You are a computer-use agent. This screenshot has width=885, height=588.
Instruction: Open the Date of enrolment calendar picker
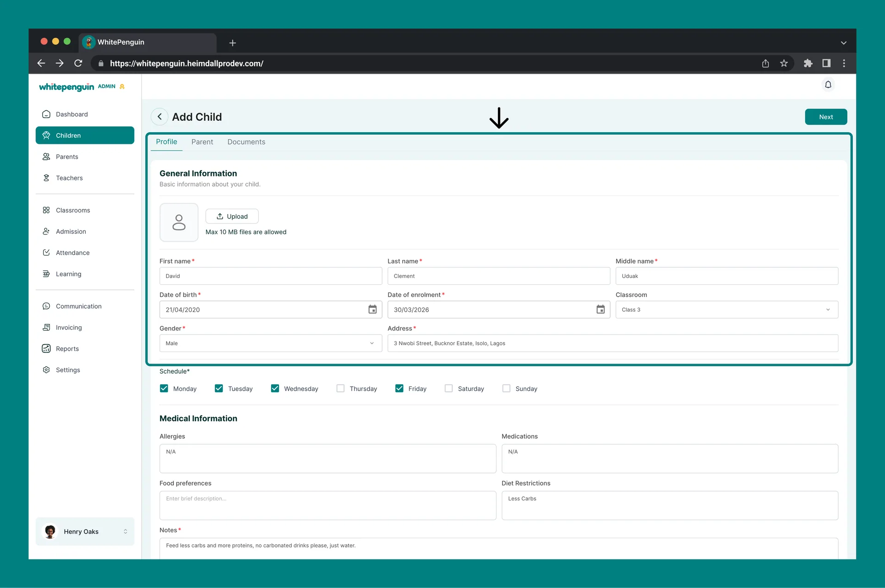[600, 310]
